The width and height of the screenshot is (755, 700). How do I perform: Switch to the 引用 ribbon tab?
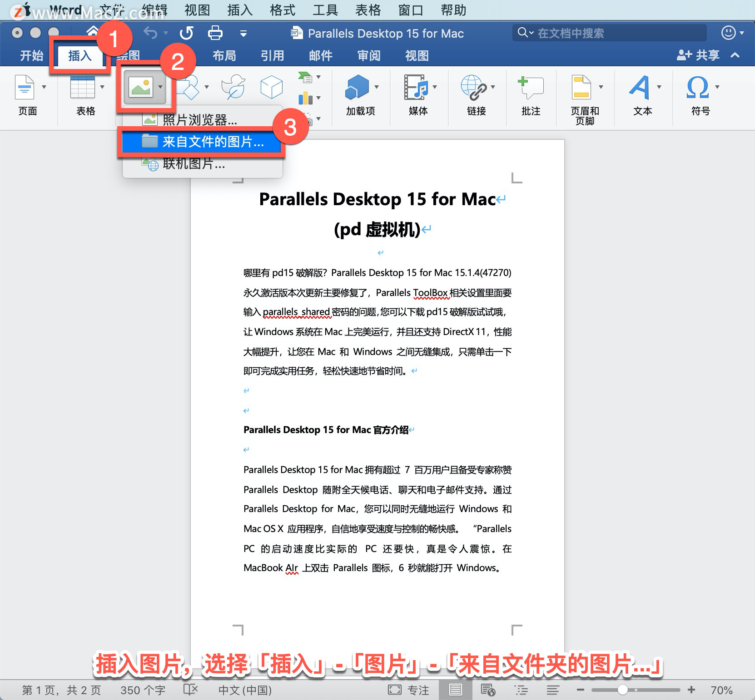pyautogui.click(x=273, y=55)
